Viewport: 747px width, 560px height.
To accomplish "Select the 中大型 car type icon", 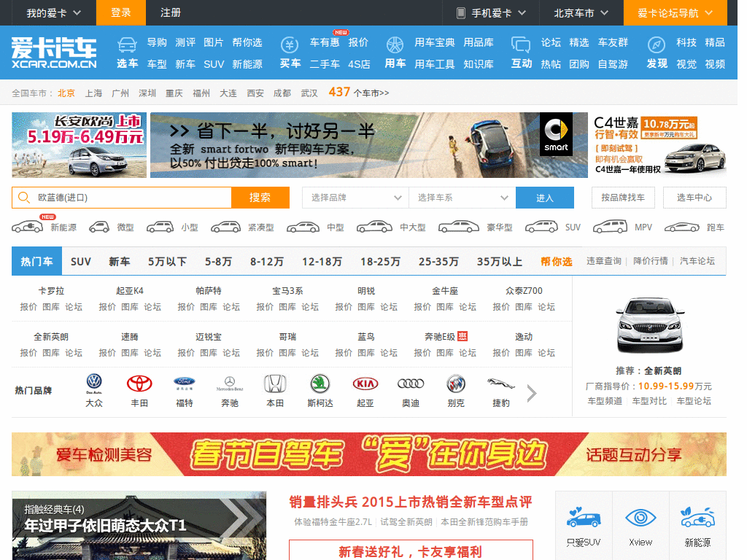I will pyautogui.click(x=374, y=227).
